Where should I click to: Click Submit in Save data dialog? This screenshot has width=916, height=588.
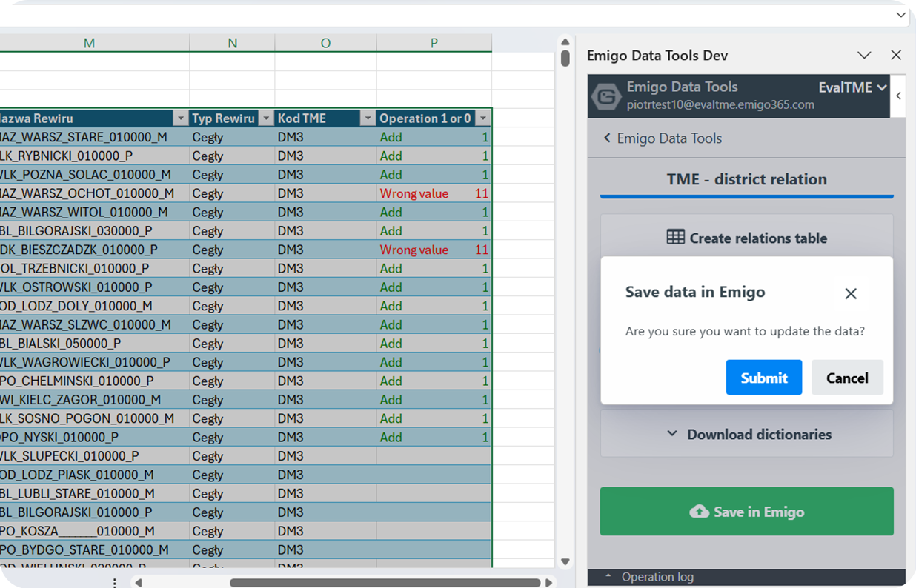[763, 378]
